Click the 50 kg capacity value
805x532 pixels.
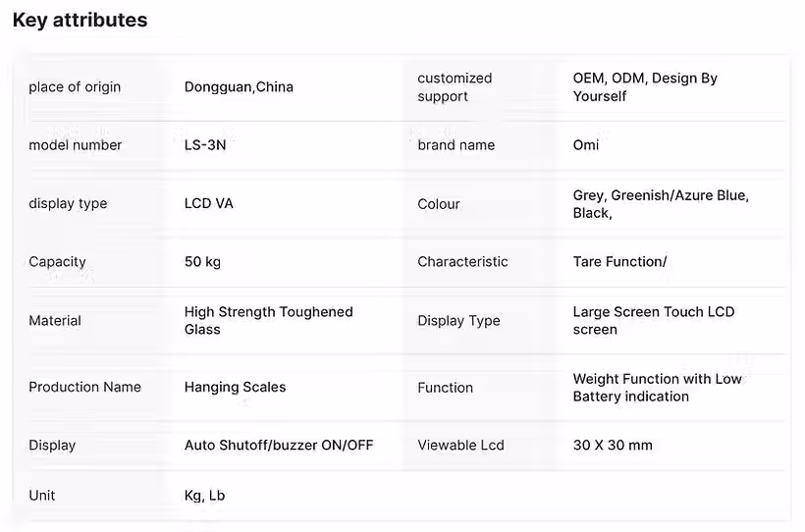point(202,262)
